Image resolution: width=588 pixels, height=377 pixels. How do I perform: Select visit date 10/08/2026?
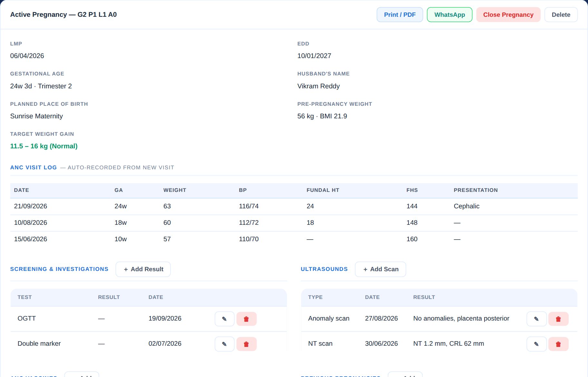31,223
